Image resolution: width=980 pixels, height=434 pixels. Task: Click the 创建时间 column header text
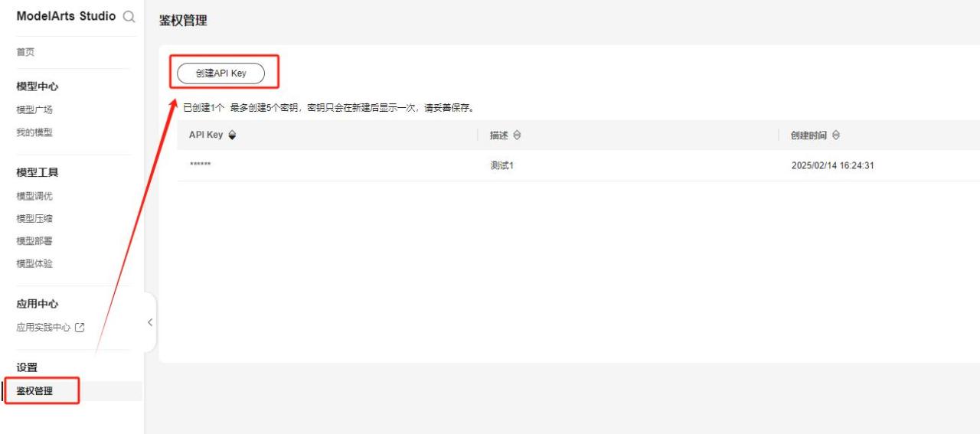(x=808, y=135)
